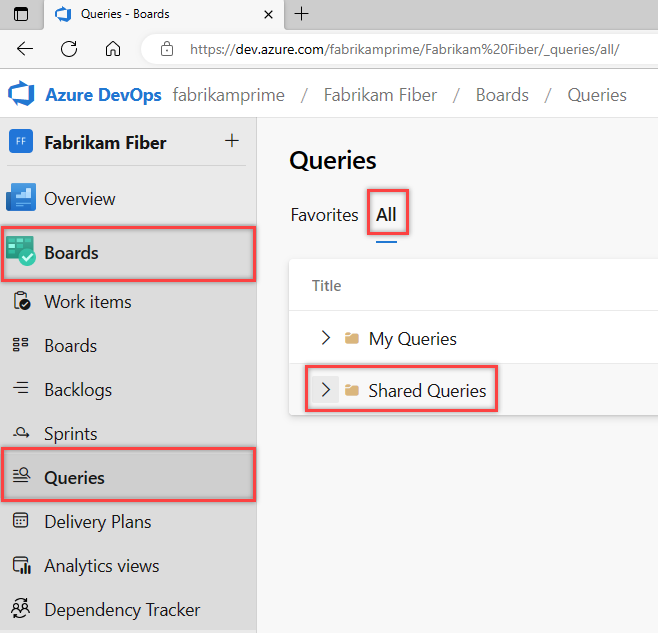Viewport: 658px width, 633px height.
Task: Expand the My Queries folder chevron
Action: click(326, 337)
